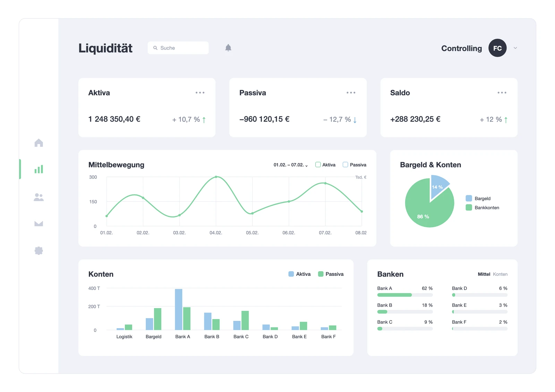
Task: Click the Bank D 6 % progress bar
Action: (480, 295)
